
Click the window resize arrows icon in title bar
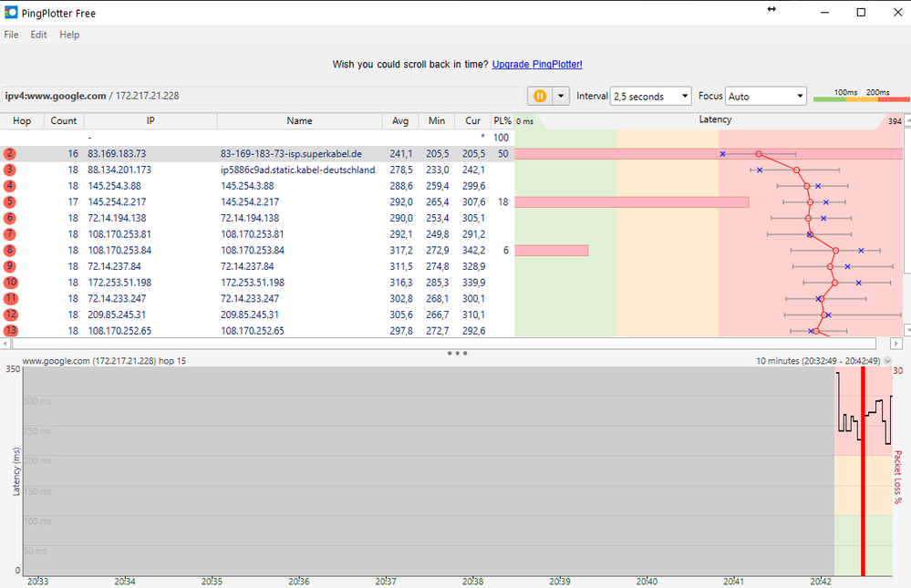[x=771, y=9]
